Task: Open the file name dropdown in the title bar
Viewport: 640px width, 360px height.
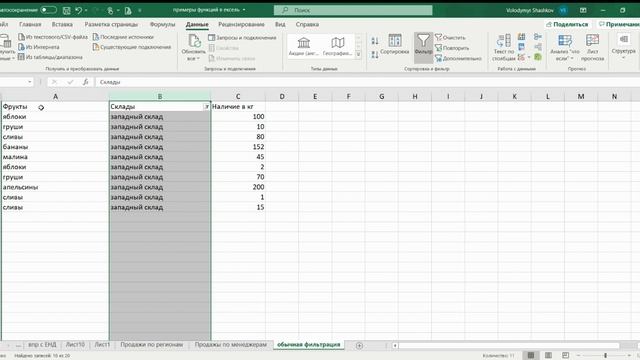Action: point(244,10)
